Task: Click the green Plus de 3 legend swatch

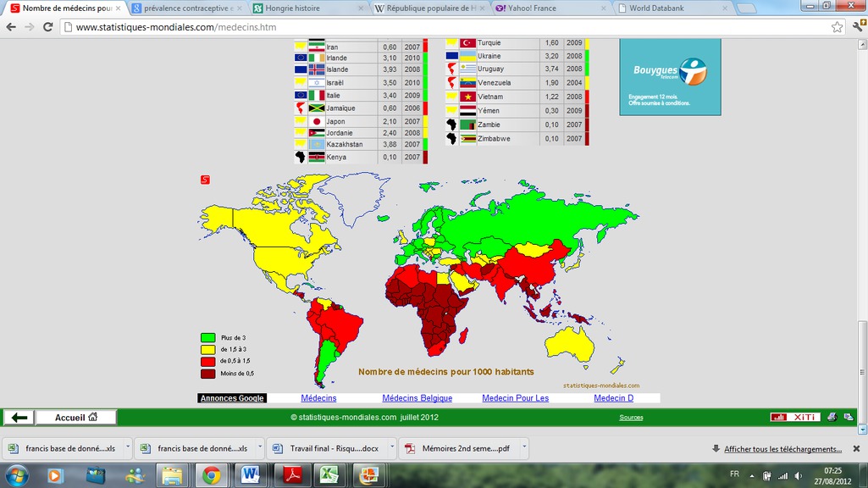Action: (207, 337)
